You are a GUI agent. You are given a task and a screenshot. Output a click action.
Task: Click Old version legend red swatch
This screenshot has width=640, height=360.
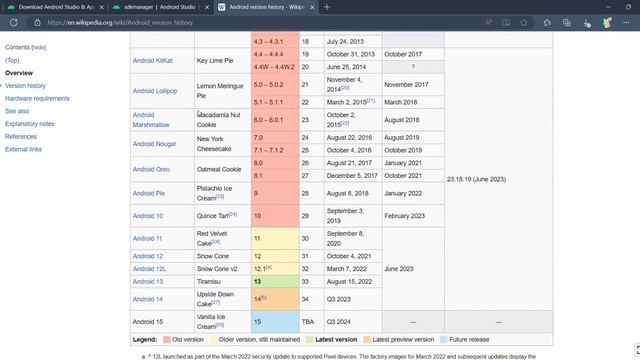click(x=167, y=340)
